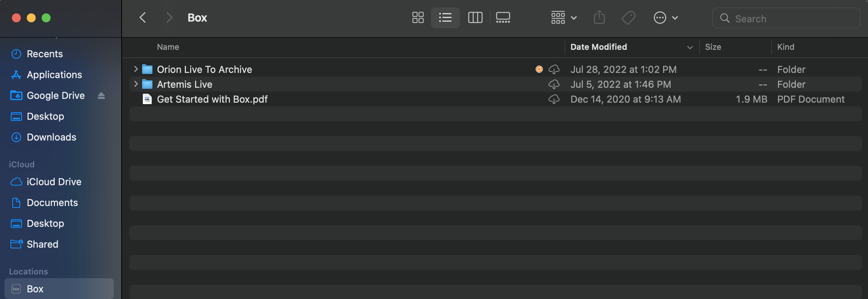Select the Artemis Live folder row
Screen dimensions: 868x299
[495, 84]
